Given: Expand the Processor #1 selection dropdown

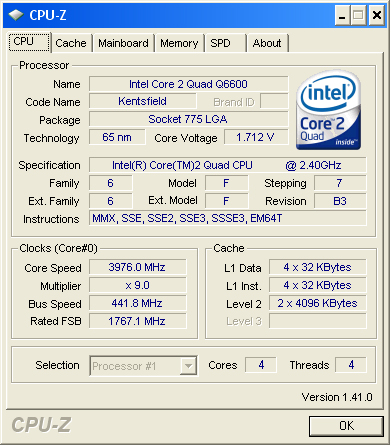Looking at the screenshot, I should 143,366.
